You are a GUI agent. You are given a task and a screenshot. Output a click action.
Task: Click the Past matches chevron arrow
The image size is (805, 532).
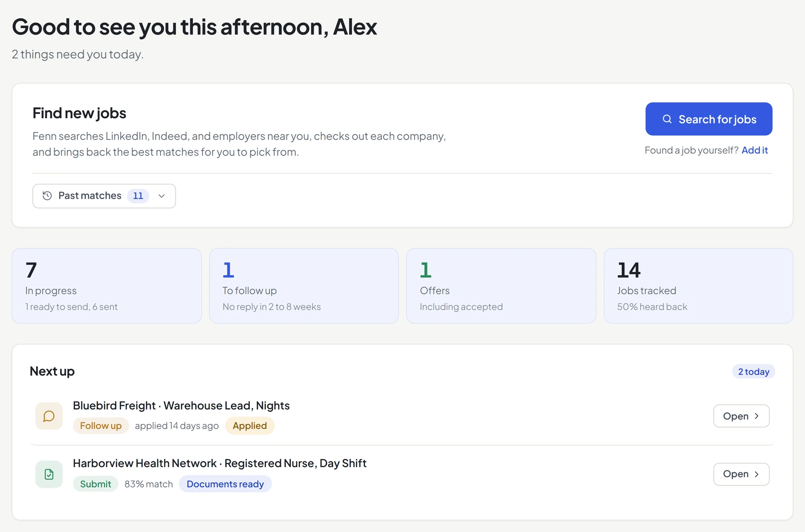coord(162,196)
